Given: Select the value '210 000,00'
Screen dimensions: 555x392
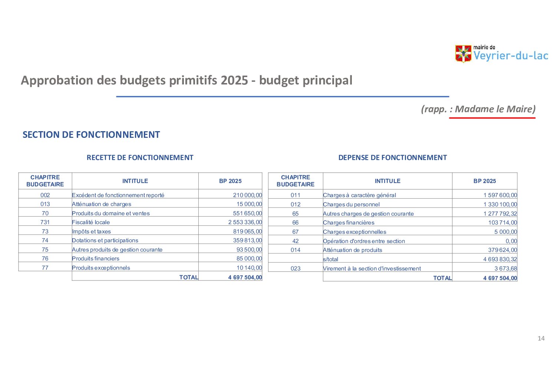Looking at the screenshot, I should coord(247,195).
